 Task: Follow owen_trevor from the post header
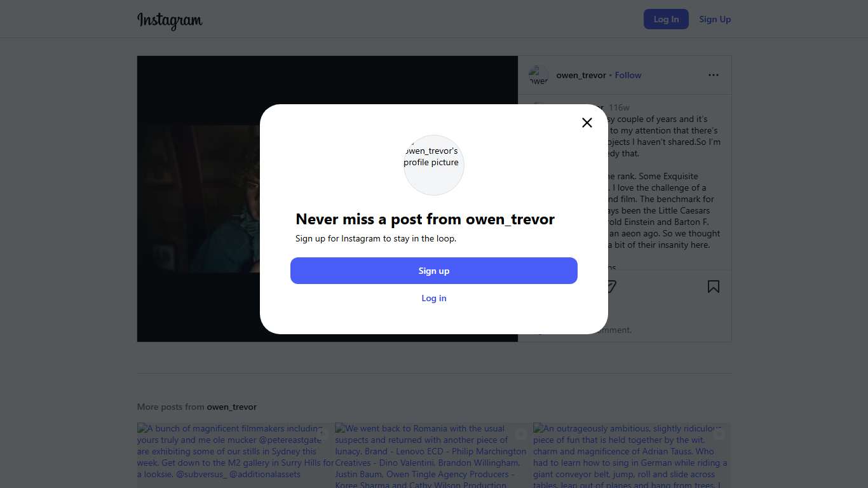pos(628,75)
